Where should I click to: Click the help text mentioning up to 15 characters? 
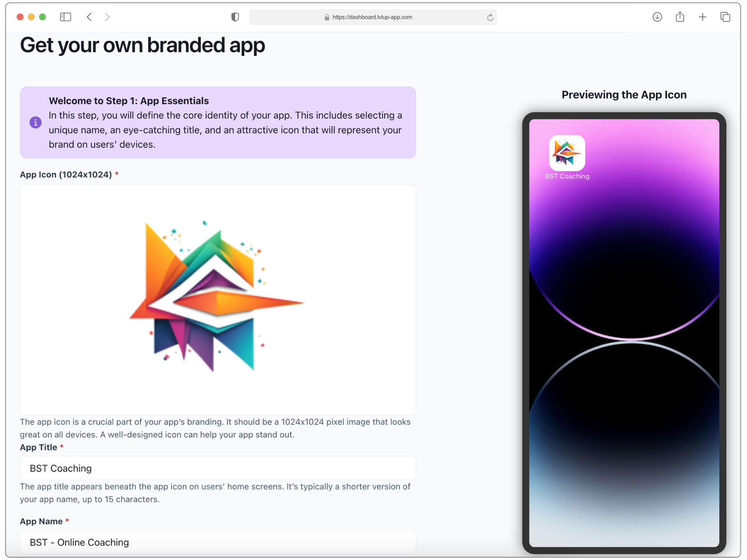215,493
